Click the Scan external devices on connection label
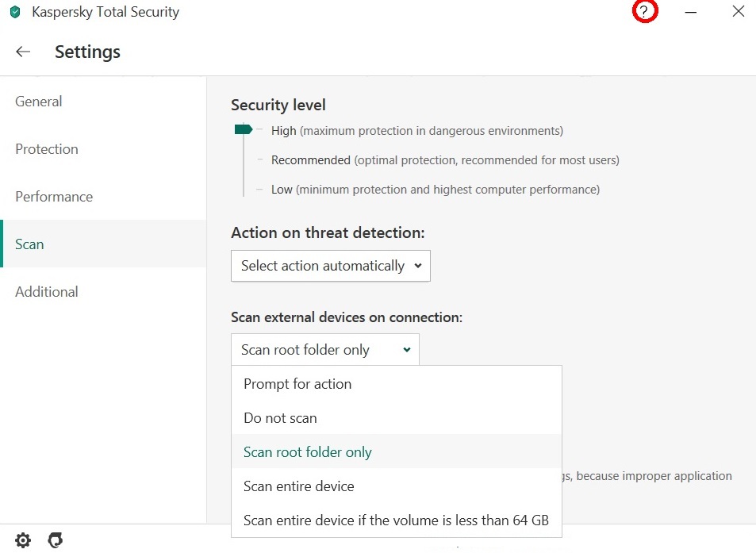This screenshot has width=756, height=553. tap(347, 317)
